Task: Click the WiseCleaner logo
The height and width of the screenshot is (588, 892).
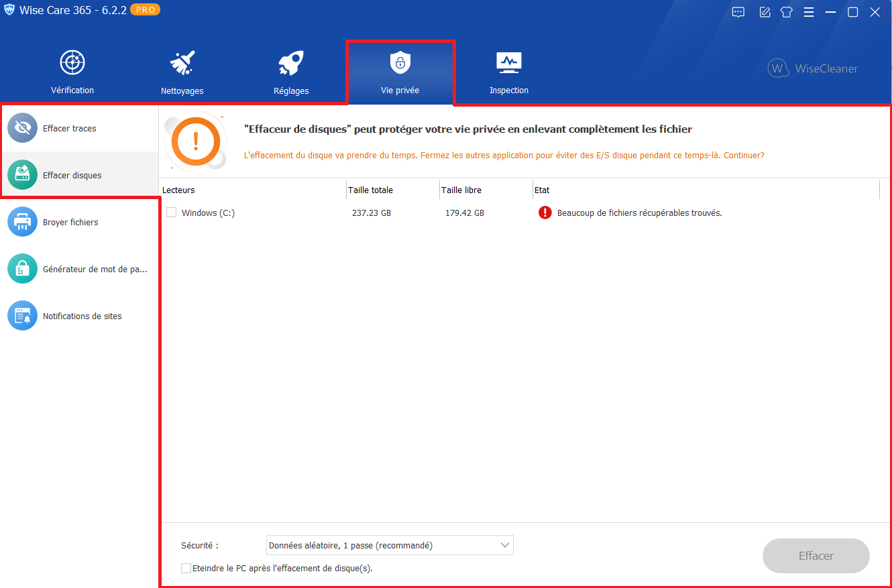Action: click(x=813, y=68)
